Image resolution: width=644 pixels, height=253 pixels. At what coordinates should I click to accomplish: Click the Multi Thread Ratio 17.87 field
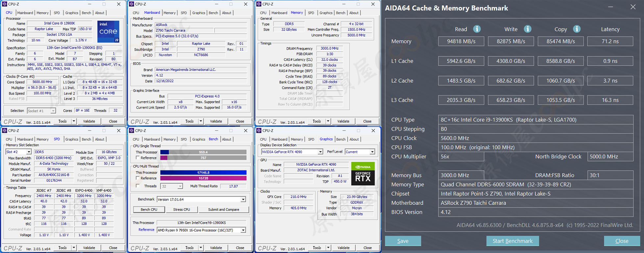234,186
